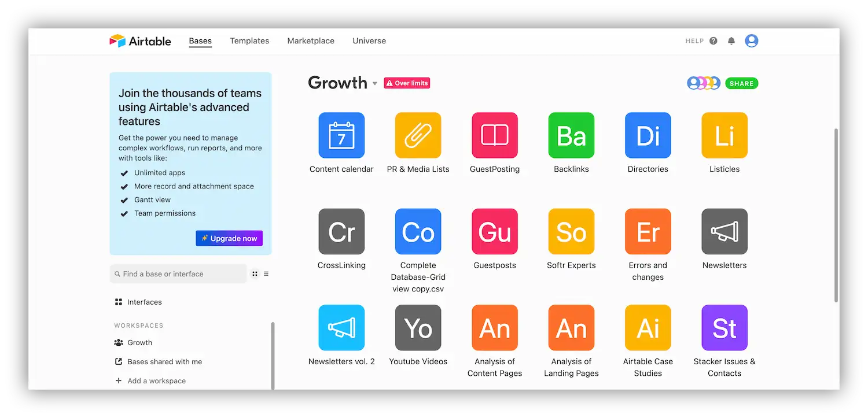Click the green SHARE button
The width and height of the screenshot is (868, 418).
click(741, 83)
